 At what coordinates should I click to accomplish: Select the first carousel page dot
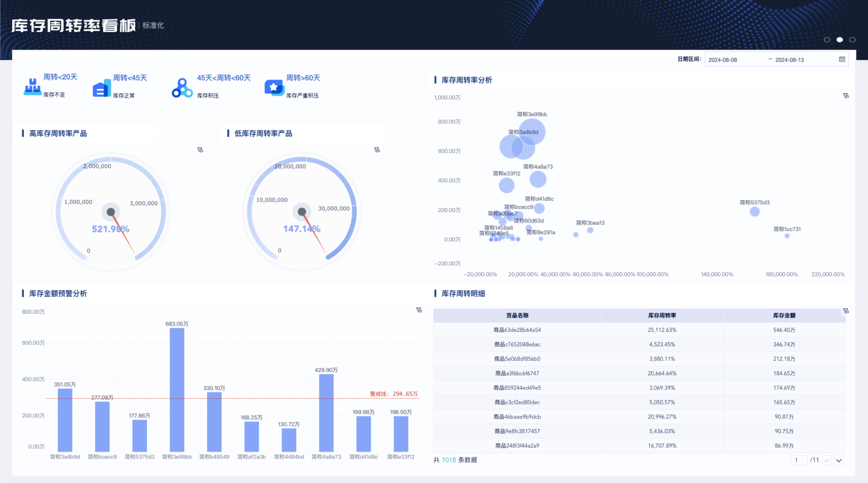point(827,40)
